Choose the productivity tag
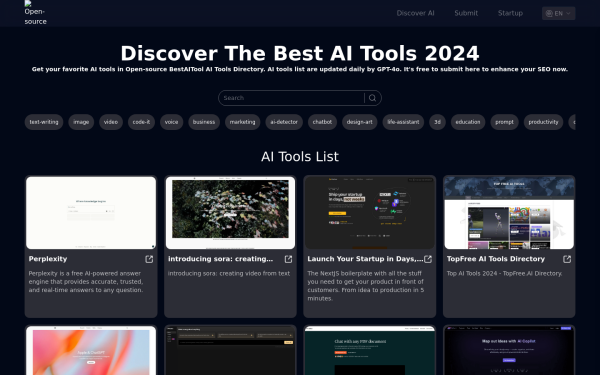 click(543, 122)
